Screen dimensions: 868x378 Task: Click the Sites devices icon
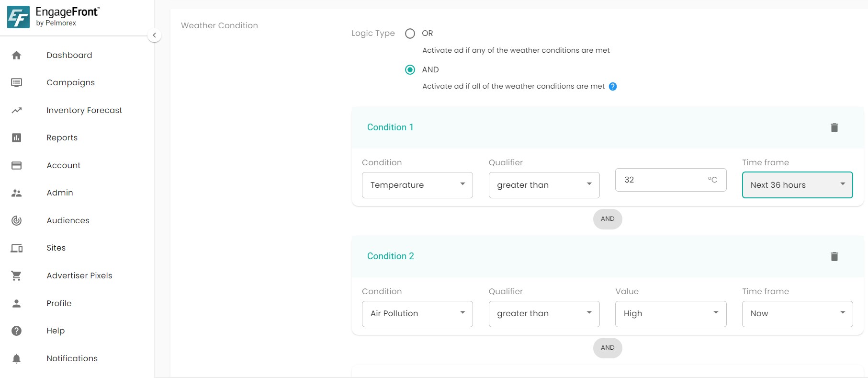[x=16, y=248]
